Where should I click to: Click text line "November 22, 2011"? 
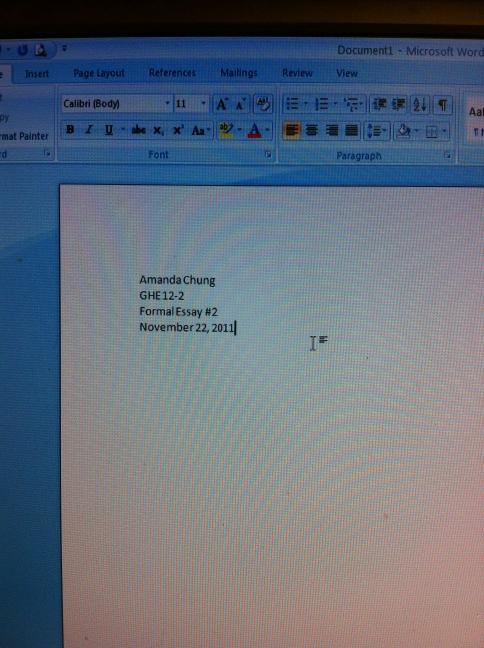coord(187,327)
